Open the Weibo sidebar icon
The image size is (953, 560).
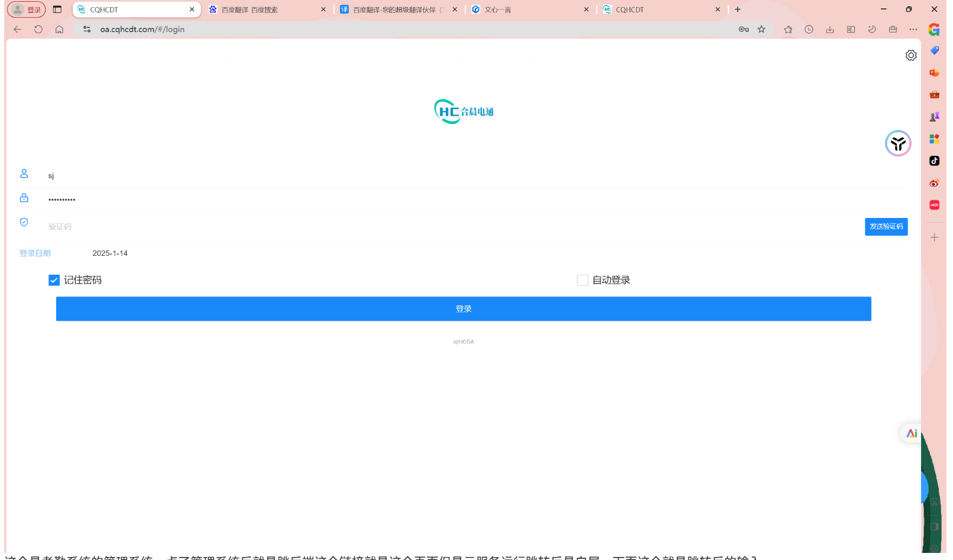pos(934,183)
